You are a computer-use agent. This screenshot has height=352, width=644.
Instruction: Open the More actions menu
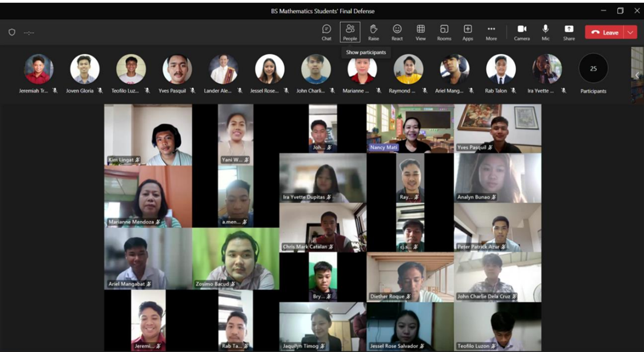[491, 32]
